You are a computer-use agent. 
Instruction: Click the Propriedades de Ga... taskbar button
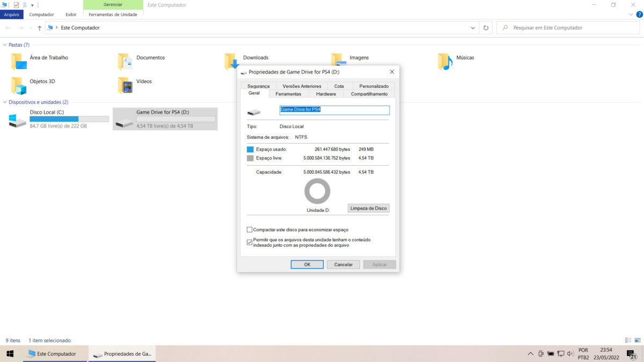[x=122, y=354]
